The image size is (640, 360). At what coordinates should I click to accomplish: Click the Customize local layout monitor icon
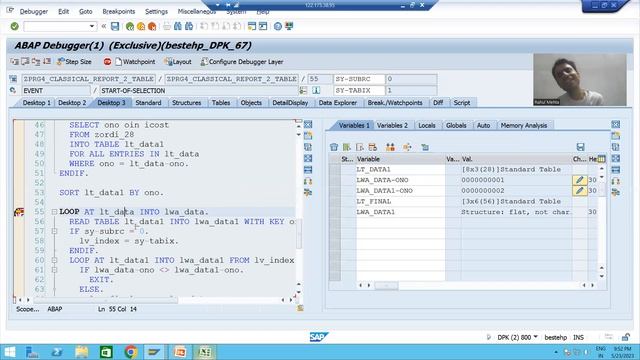pyautogui.click(x=289, y=27)
